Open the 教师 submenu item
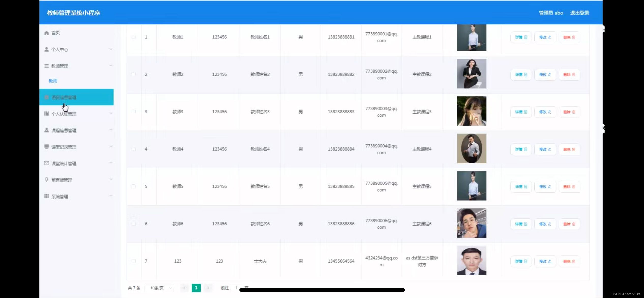 pos(53,81)
